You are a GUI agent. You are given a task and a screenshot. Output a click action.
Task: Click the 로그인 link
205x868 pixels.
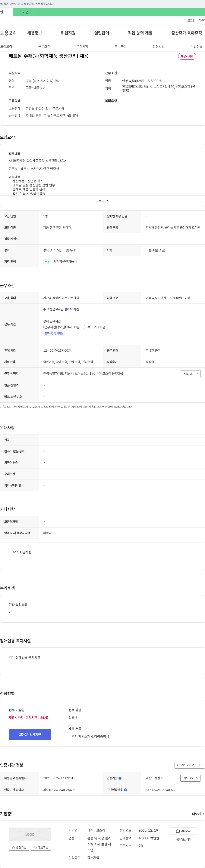tap(191, 21)
